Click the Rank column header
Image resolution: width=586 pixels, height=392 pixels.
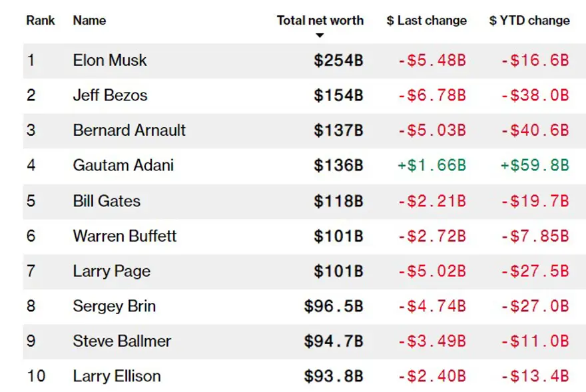[41, 21]
